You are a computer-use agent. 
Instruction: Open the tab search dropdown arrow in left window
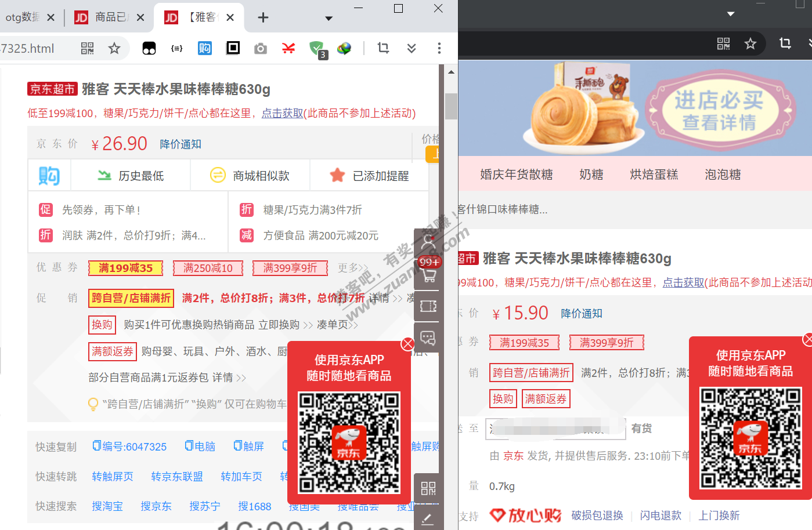click(329, 18)
